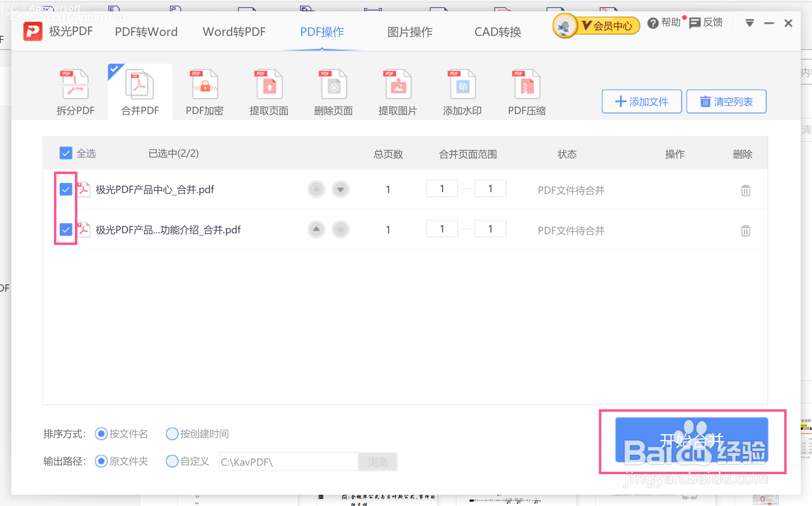Select the 合并PDF merge tool
Image resolution: width=812 pixels, height=506 pixels.
click(140, 93)
